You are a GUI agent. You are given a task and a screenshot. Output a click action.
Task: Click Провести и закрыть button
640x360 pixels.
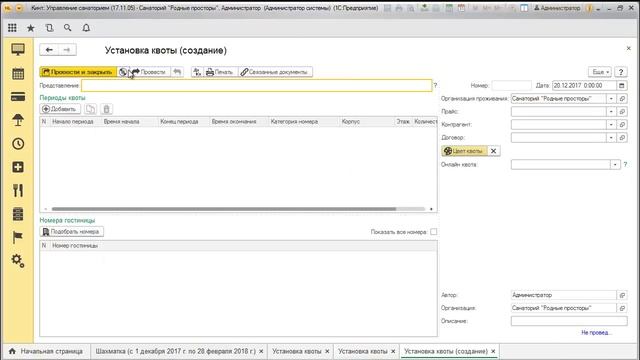pyautogui.click(x=78, y=72)
